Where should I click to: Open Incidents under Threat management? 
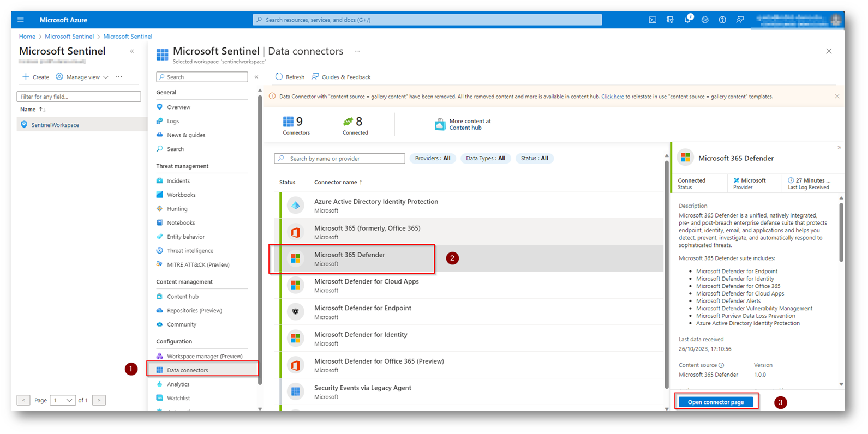178,181
